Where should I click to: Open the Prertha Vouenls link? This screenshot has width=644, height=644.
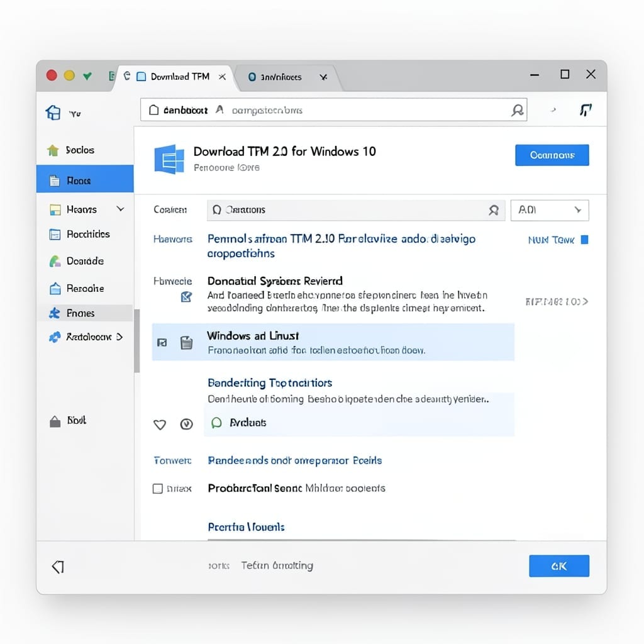(x=246, y=527)
